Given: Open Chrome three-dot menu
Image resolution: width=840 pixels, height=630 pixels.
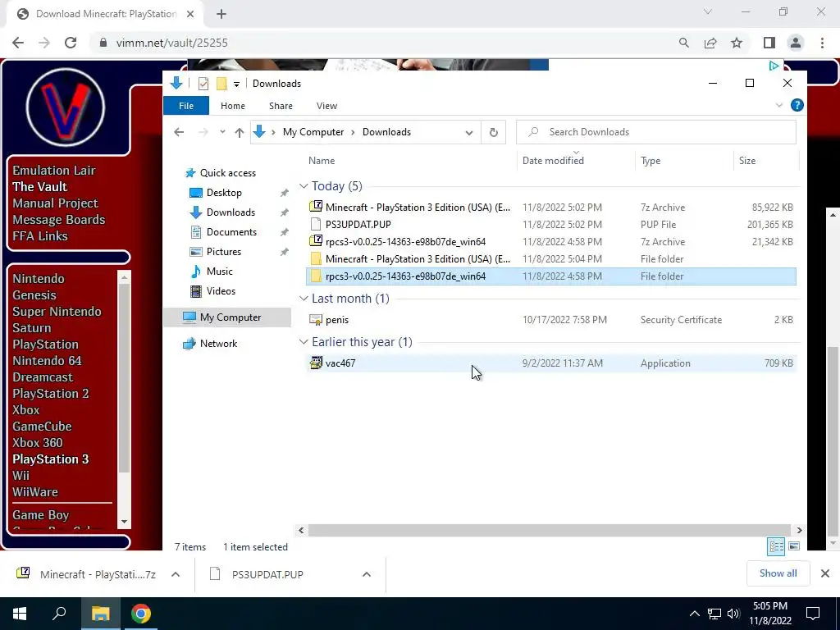Looking at the screenshot, I should (x=822, y=43).
